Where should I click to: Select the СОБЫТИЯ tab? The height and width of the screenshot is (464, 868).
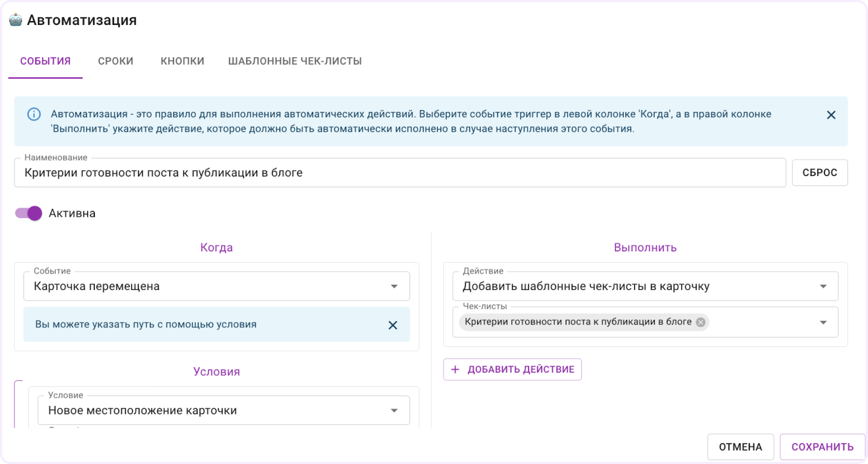tap(46, 61)
